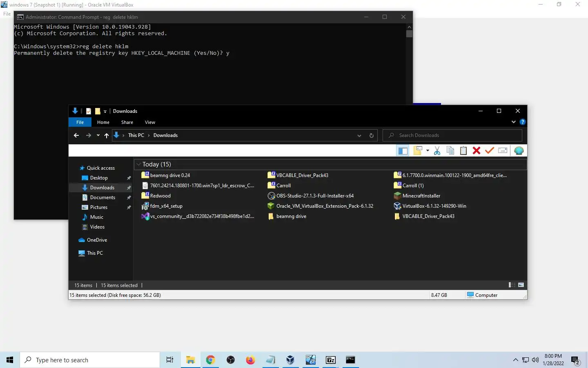Viewport: 588px width, 368px height.
Task: Select the vs_community installer file
Action: pyautogui.click(x=198, y=216)
